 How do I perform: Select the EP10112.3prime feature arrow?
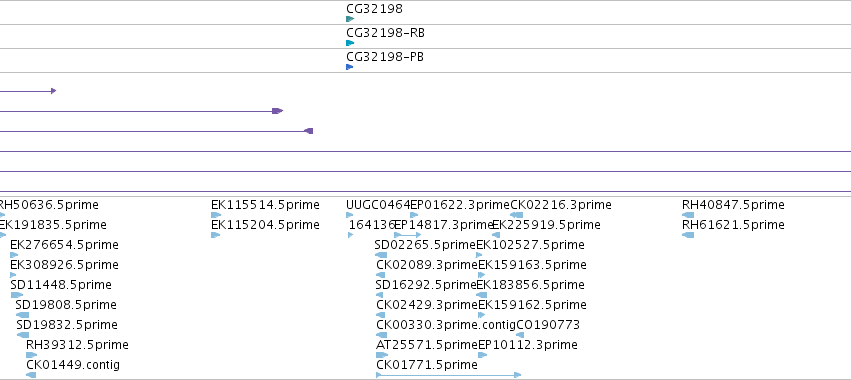pos(482,355)
